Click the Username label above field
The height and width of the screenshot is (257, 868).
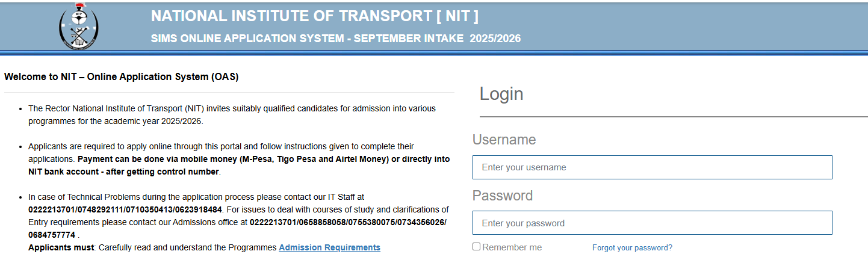coord(504,140)
